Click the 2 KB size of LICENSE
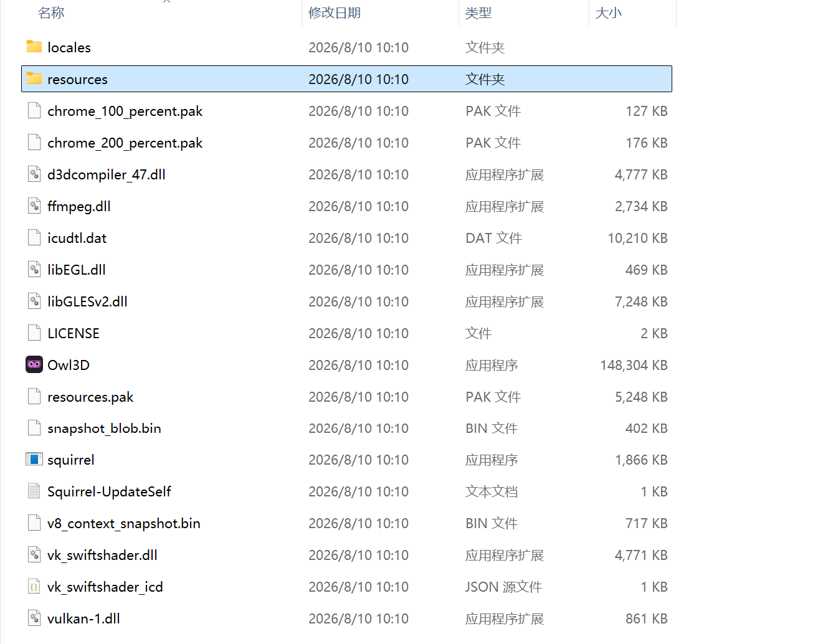823x644 pixels. pos(654,333)
